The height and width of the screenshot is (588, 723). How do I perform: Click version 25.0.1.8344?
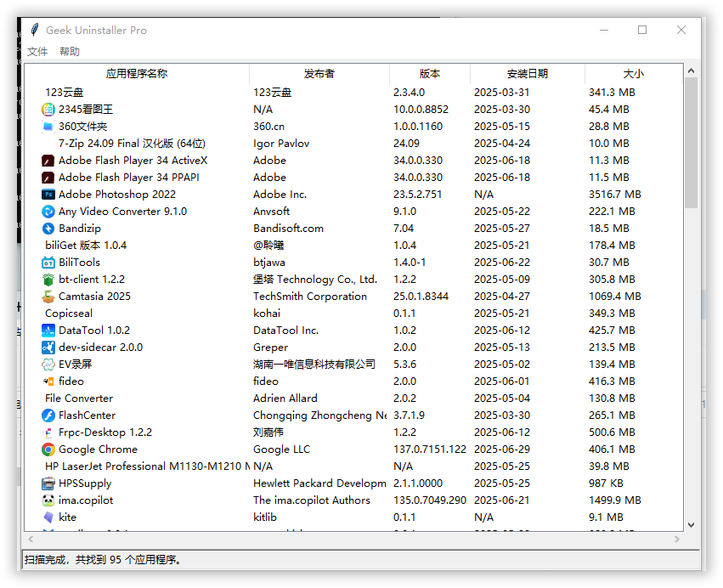pyautogui.click(x=421, y=297)
